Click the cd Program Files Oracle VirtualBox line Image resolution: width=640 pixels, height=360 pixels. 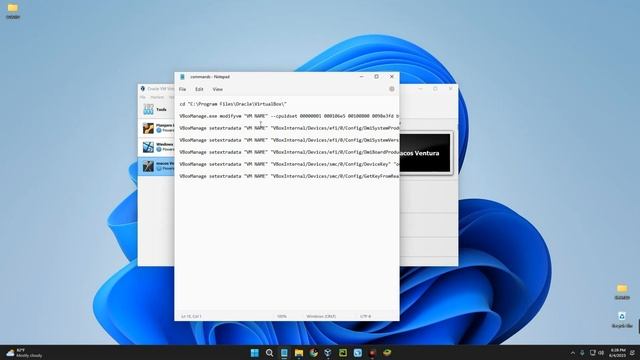(x=233, y=104)
